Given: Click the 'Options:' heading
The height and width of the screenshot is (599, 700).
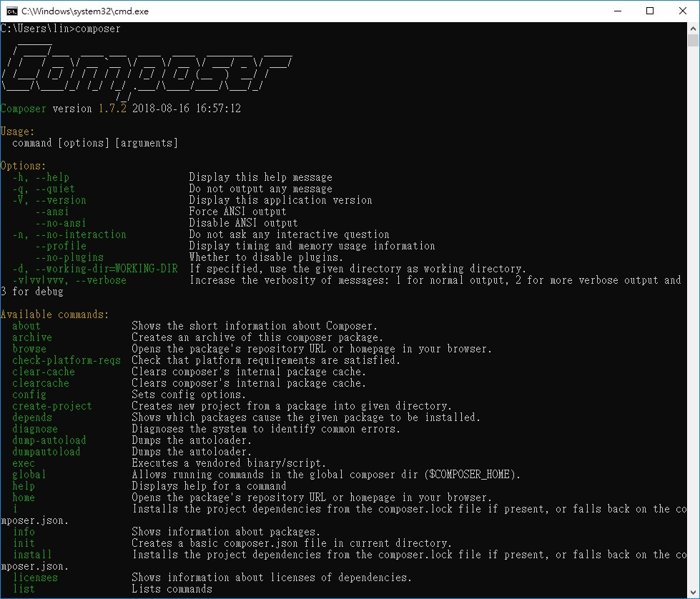Looking at the screenshot, I should pyautogui.click(x=23, y=166).
